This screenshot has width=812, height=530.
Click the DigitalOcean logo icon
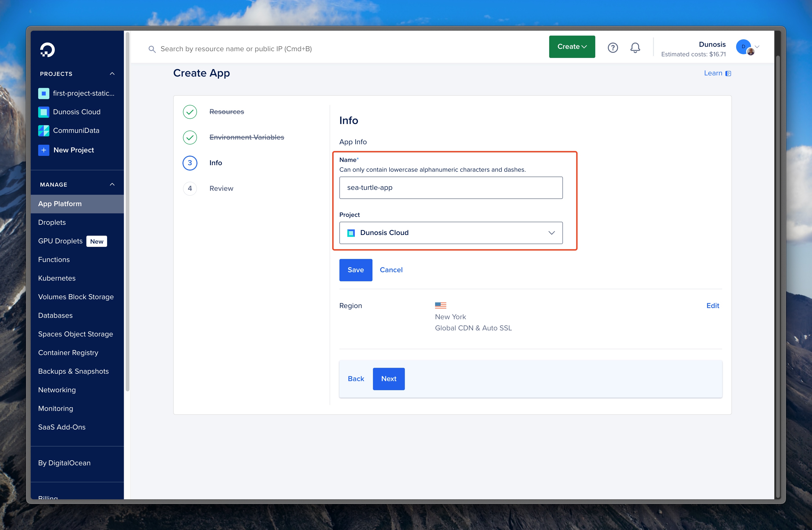(x=47, y=50)
